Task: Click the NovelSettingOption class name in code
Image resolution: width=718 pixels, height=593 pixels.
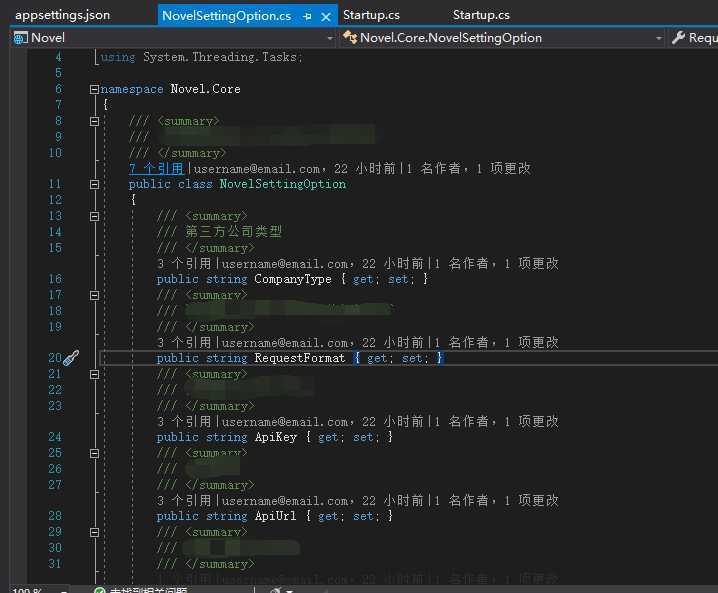Action: [283, 184]
